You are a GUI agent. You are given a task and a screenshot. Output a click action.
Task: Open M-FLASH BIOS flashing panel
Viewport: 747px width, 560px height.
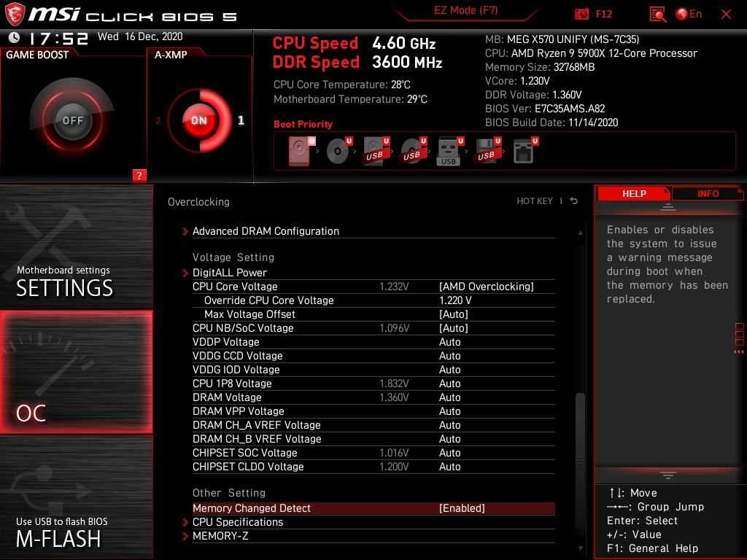click(76, 497)
